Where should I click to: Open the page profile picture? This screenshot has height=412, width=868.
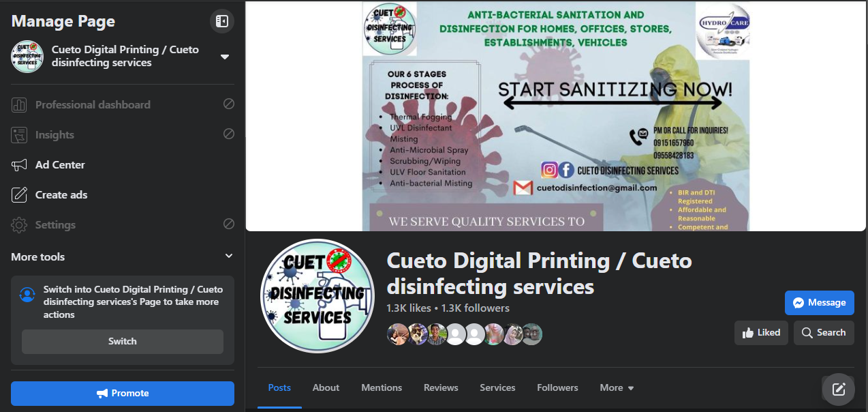(317, 297)
